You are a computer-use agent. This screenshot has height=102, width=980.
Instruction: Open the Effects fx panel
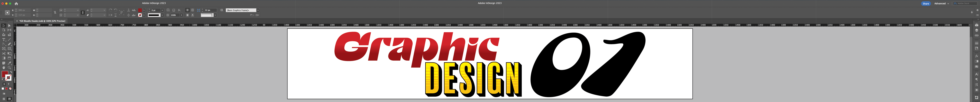[x=976, y=56]
